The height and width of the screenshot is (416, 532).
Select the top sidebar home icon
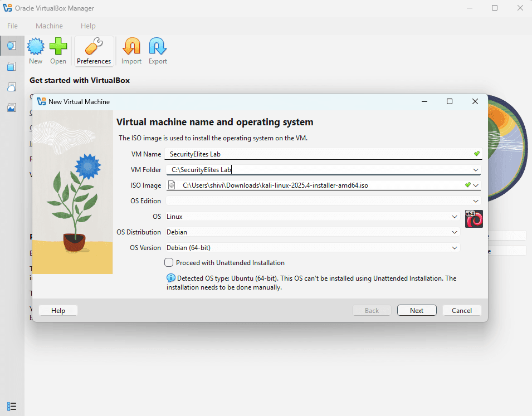[x=12, y=46]
